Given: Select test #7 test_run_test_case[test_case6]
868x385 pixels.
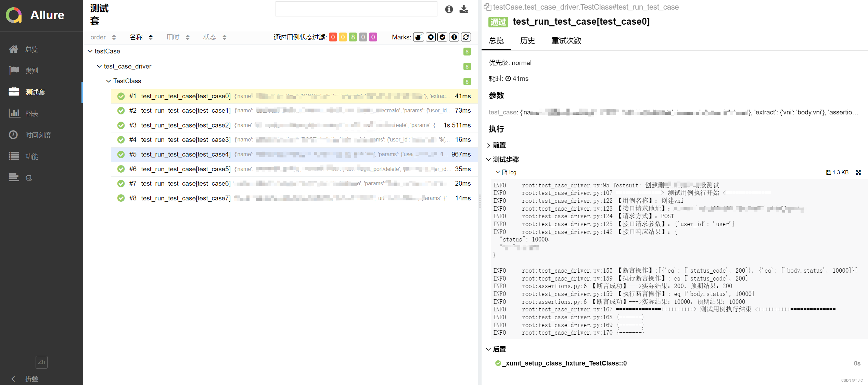Looking at the screenshot, I should (x=294, y=184).
